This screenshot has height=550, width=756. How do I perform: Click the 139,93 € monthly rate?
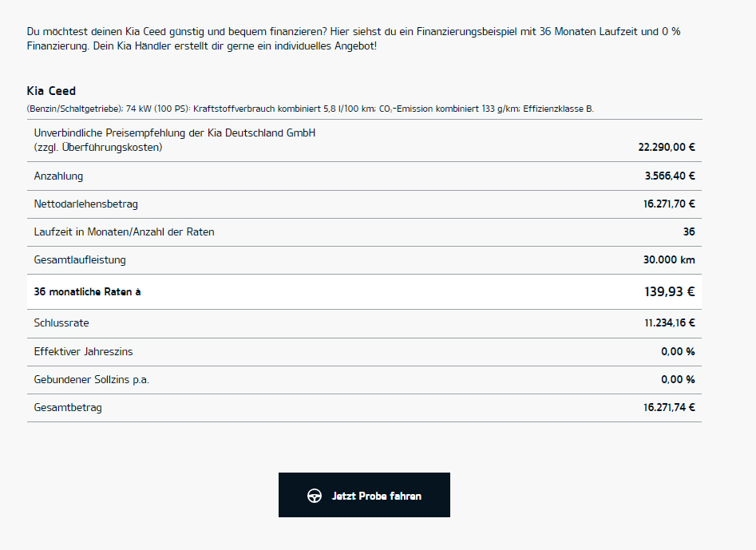[x=669, y=291]
